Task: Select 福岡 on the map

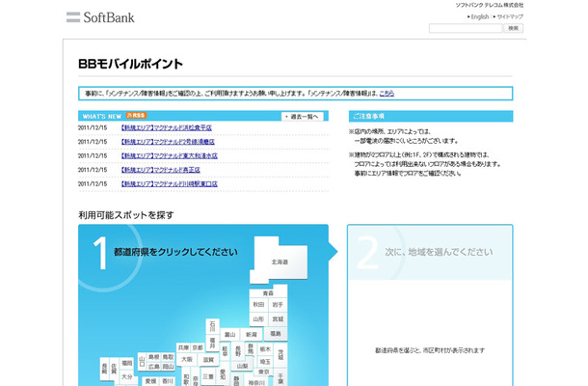Action: [126, 363]
